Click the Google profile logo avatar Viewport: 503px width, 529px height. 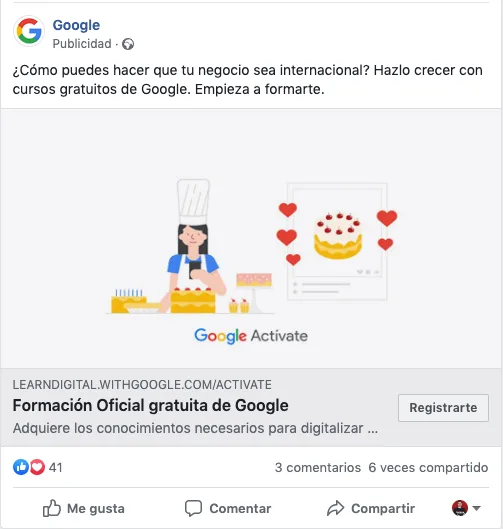(x=29, y=31)
